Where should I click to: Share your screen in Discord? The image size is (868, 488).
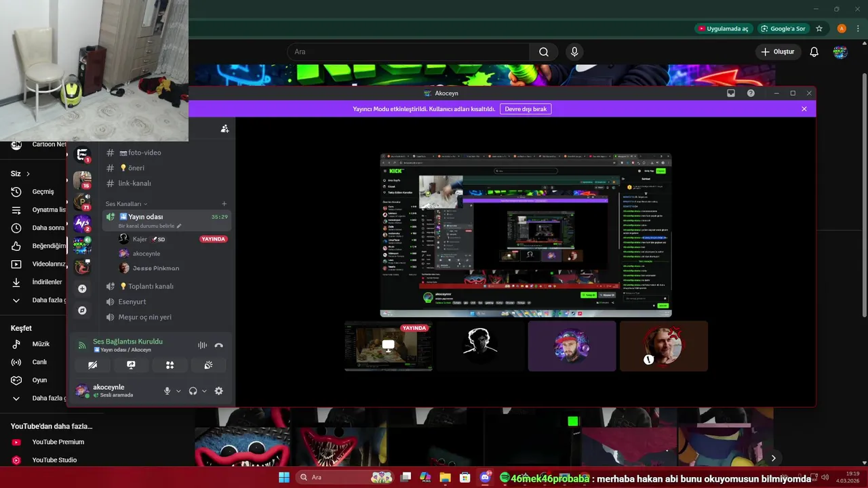point(131,365)
